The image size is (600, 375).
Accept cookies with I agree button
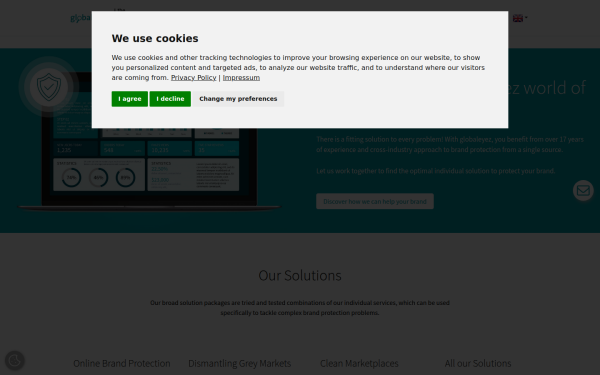click(129, 99)
